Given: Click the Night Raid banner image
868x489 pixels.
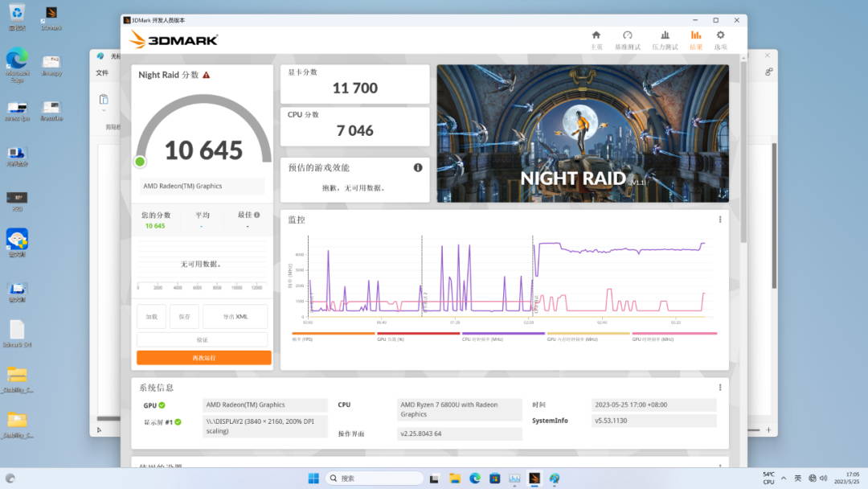Looking at the screenshot, I should [583, 134].
